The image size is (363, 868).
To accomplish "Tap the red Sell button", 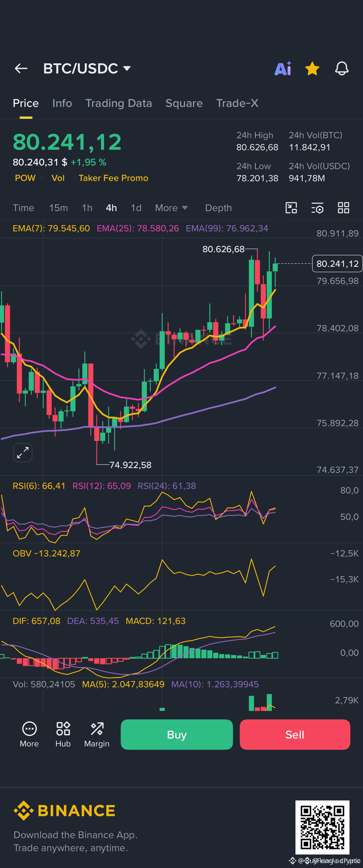I will tap(295, 734).
